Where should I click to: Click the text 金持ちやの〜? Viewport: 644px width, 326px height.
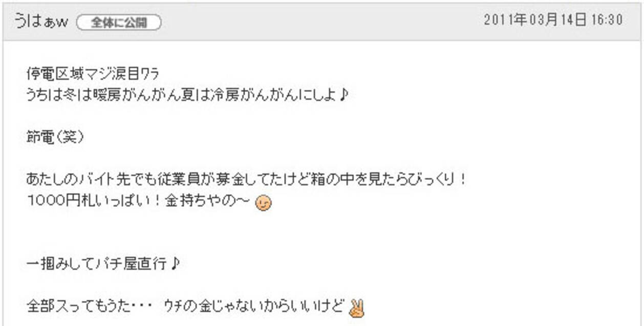click(208, 202)
